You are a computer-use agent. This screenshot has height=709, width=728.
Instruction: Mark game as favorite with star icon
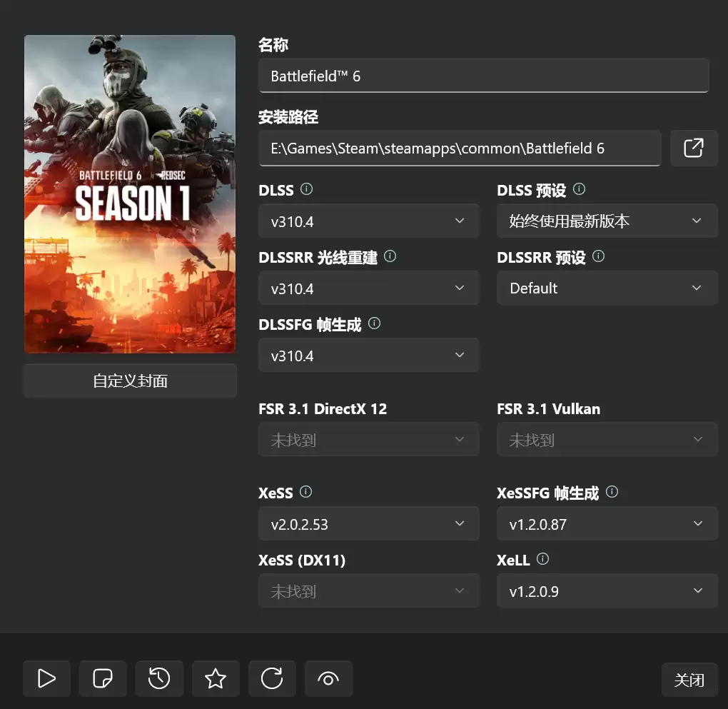pyautogui.click(x=216, y=678)
